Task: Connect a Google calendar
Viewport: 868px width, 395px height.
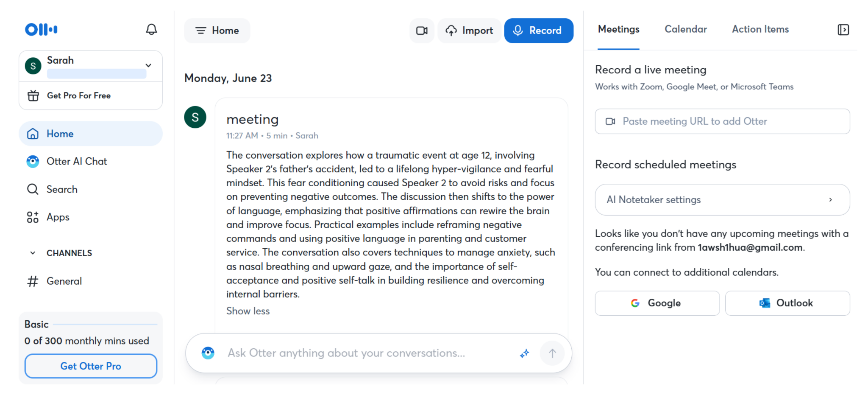Action: click(657, 303)
